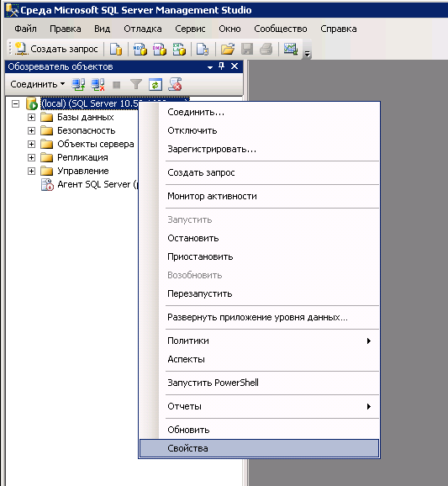Click the green refresh icon

click(x=155, y=84)
